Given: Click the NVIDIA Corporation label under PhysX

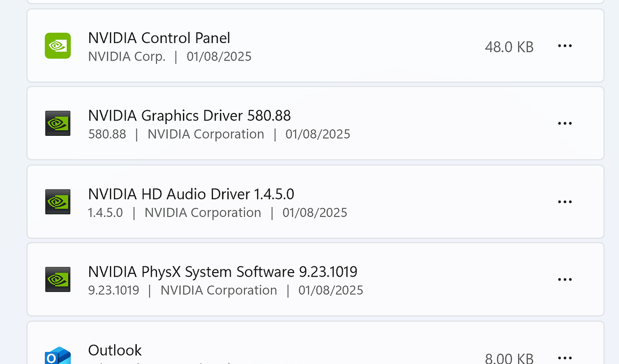Looking at the screenshot, I should pyautogui.click(x=219, y=290).
